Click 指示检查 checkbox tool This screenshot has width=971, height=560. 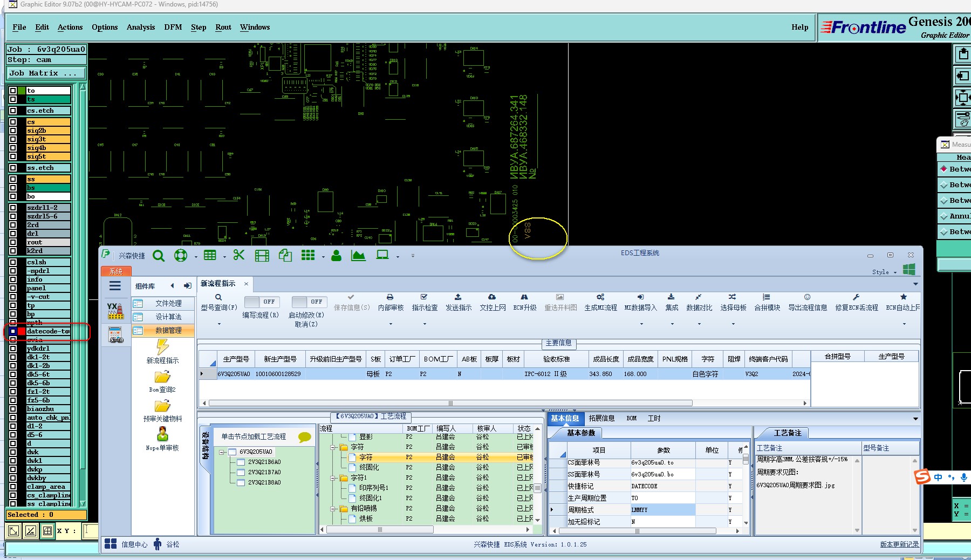pos(425,302)
